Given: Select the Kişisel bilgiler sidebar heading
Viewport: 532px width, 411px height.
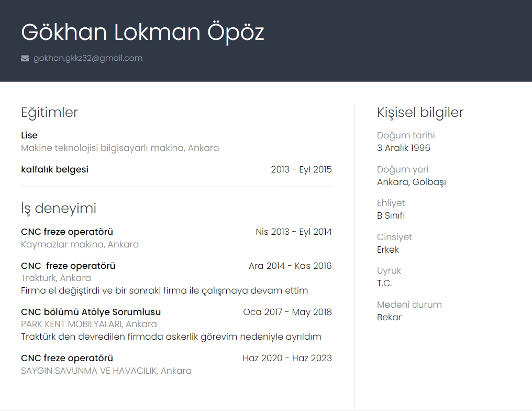Looking at the screenshot, I should pyautogui.click(x=420, y=112).
